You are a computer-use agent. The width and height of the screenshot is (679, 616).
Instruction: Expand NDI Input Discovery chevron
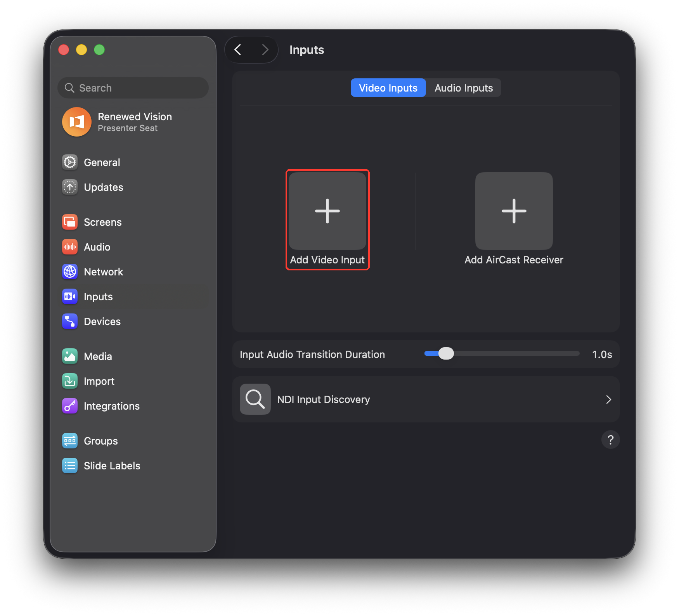(x=608, y=400)
